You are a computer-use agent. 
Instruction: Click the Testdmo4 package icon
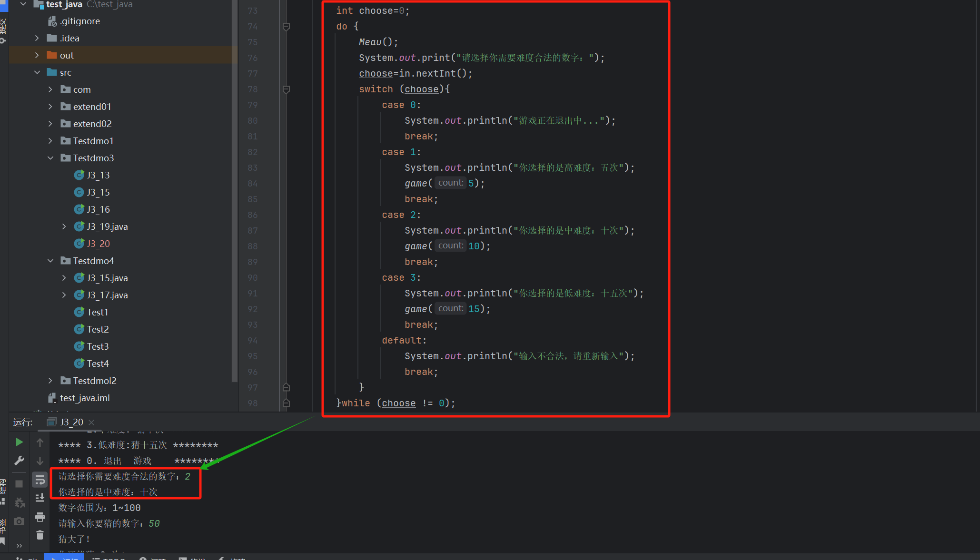tap(66, 261)
